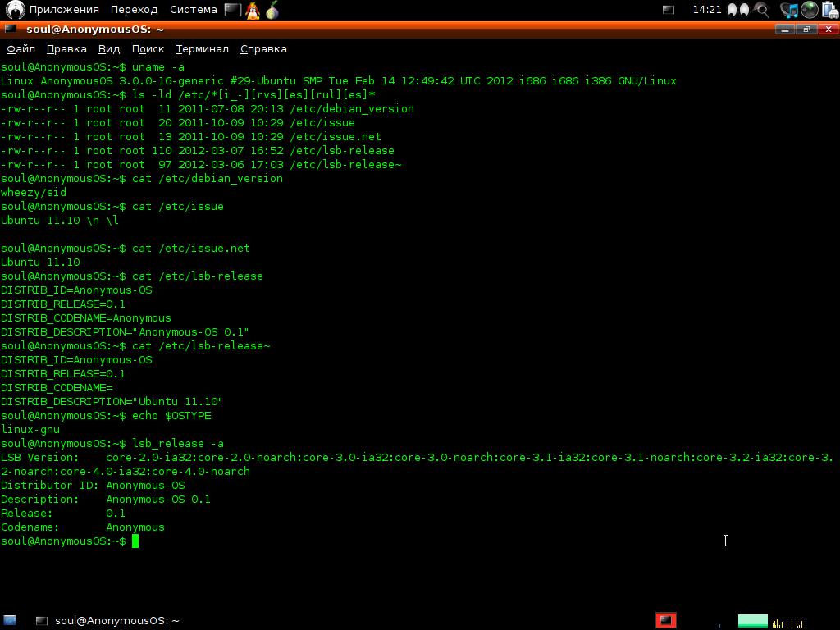The width and height of the screenshot is (840, 630).
Task: Open the Справка menu
Action: (x=263, y=48)
